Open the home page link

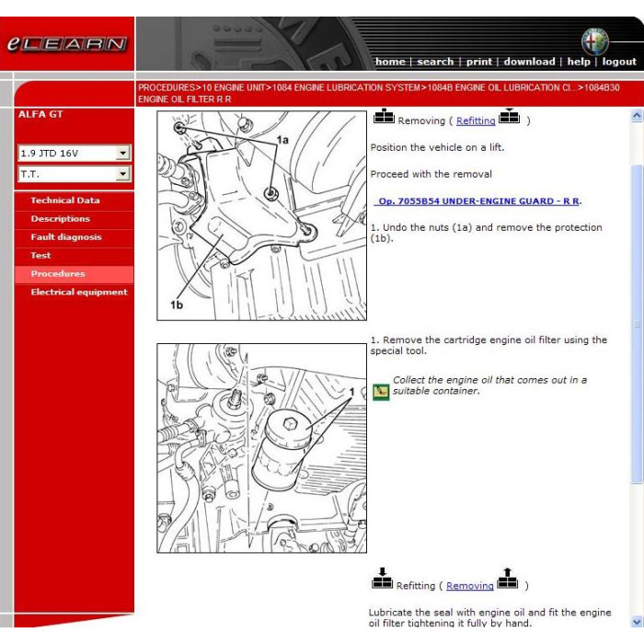390,62
